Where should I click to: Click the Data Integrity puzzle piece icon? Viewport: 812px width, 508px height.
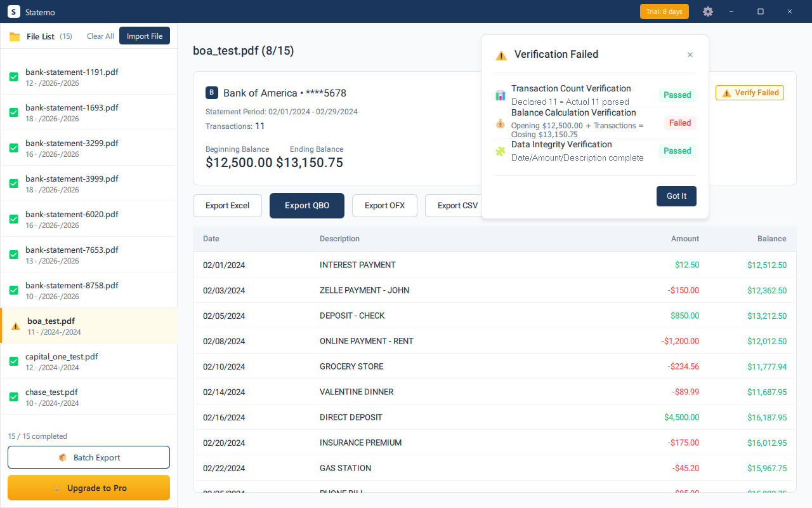pyautogui.click(x=501, y=151)
